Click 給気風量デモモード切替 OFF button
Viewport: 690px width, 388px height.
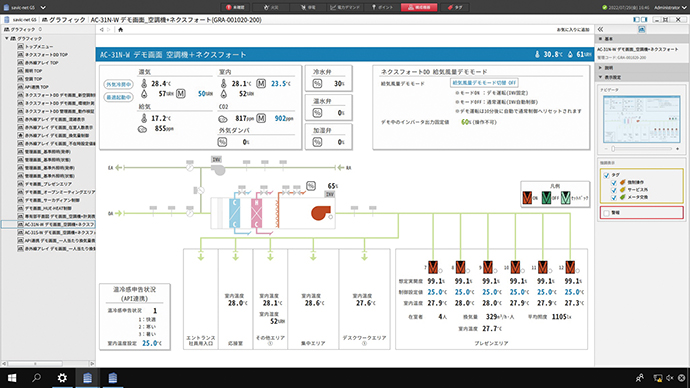(x=484, y=83)
